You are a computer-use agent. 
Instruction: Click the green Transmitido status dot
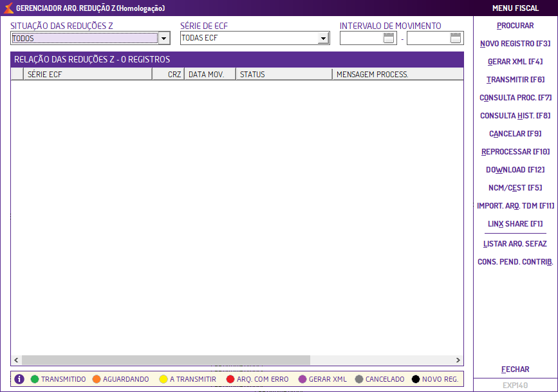tap(35, 379)
